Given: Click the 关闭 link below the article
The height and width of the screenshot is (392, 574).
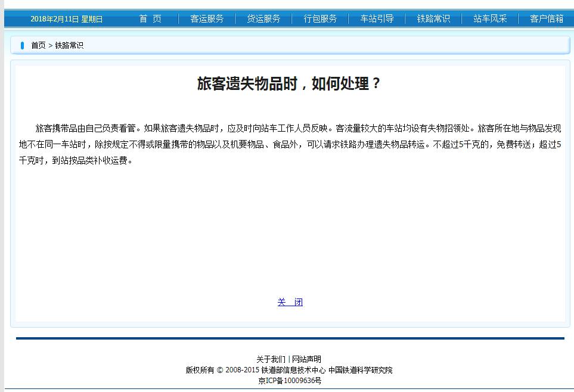Looking at the screenshot, I should pos(290,302).
